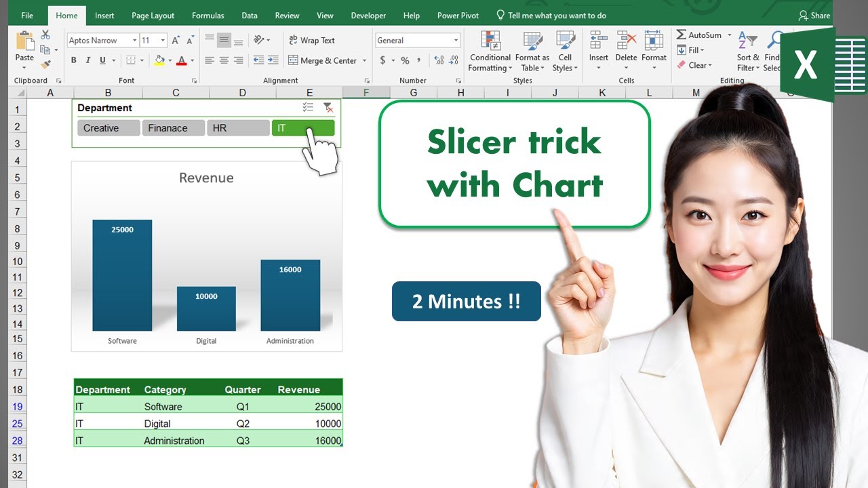The image size is (868, 488).
Task: Open the cell borders button
Action: coord(132,60)
